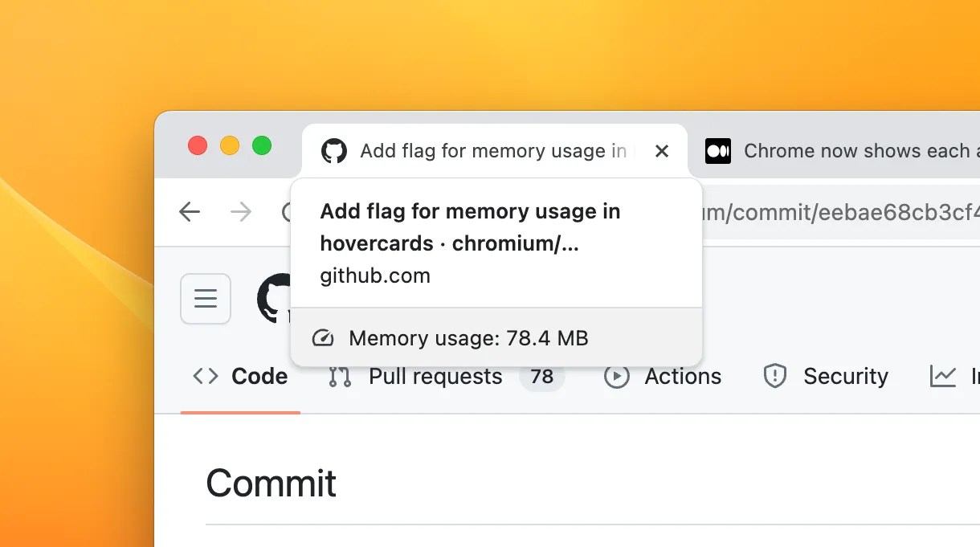Select the Code tab on GitHub
Image resolution: width=980 pixels, height=547 pixels.
pyautogui.click(x=259, y=375)
